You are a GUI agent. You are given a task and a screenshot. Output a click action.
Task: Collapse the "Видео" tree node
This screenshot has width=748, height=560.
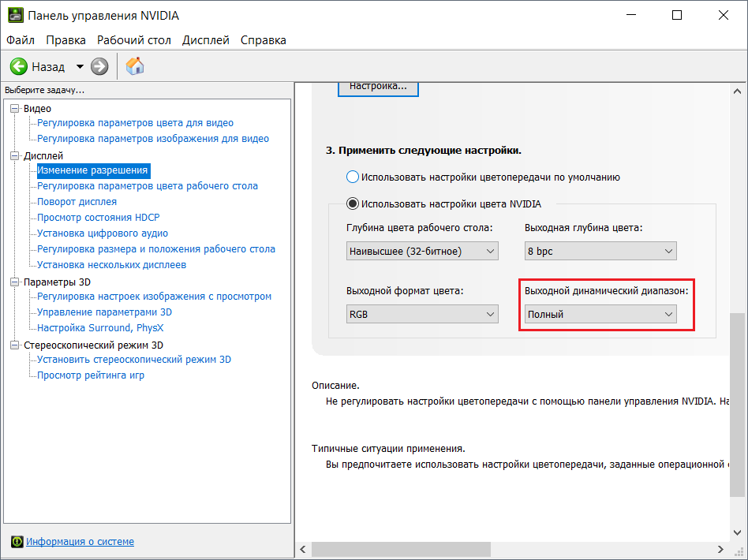15,109
